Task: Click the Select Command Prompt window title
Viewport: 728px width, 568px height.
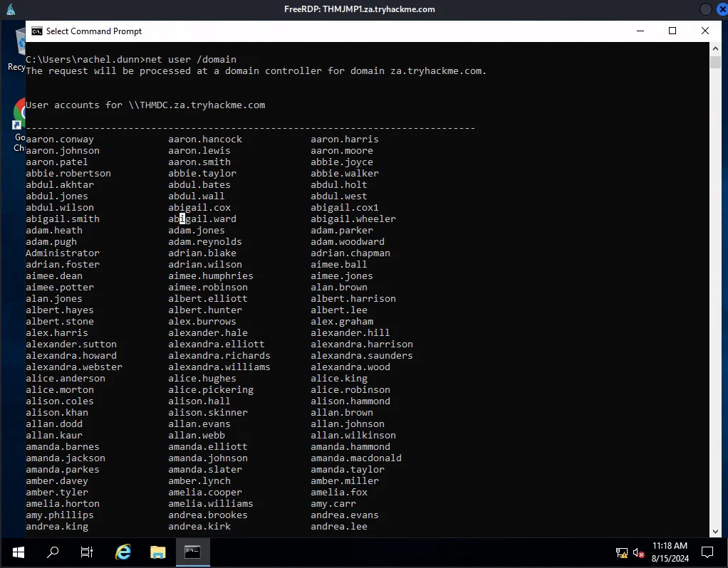Action: pyautogui.click(x=94, y=31)
